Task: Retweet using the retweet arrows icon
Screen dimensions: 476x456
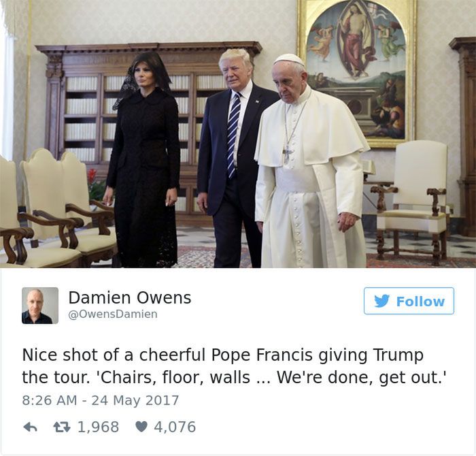Action: pyautogui.click(x=62, y=427)
